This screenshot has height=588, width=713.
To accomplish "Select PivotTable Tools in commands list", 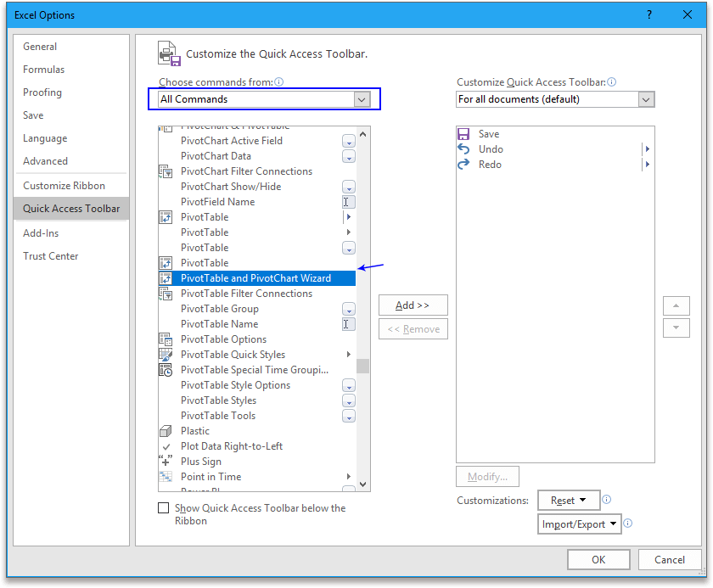I will click(x=257, y=416).
